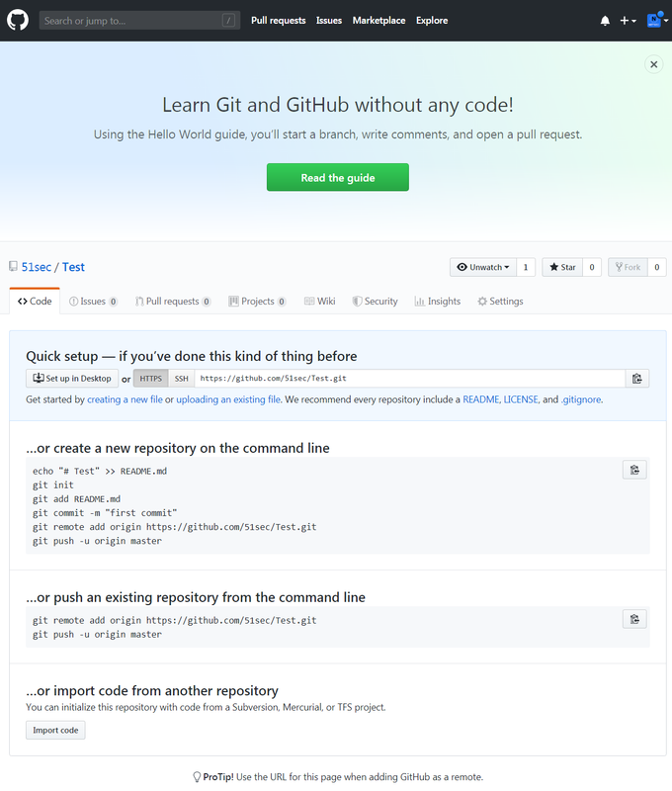Open Explore in top navigation

point(432,21)
